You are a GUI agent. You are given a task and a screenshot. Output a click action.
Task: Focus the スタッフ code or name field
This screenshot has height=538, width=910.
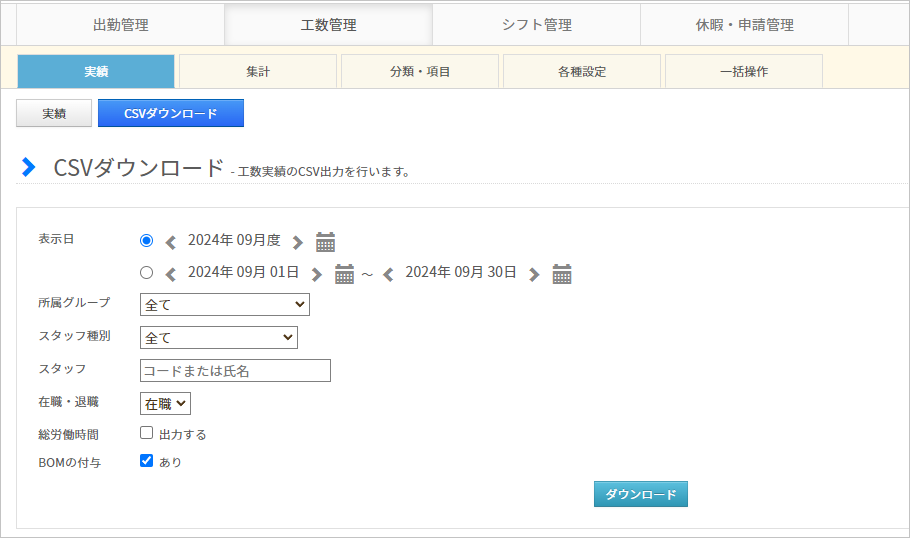click(x=235, y=371)
